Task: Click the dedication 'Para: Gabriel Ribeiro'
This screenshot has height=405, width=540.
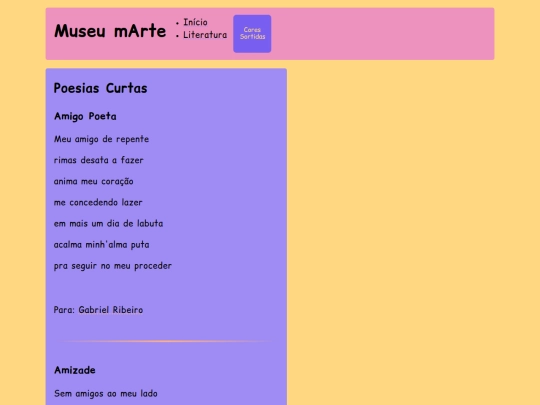Action: coord(98,310)
